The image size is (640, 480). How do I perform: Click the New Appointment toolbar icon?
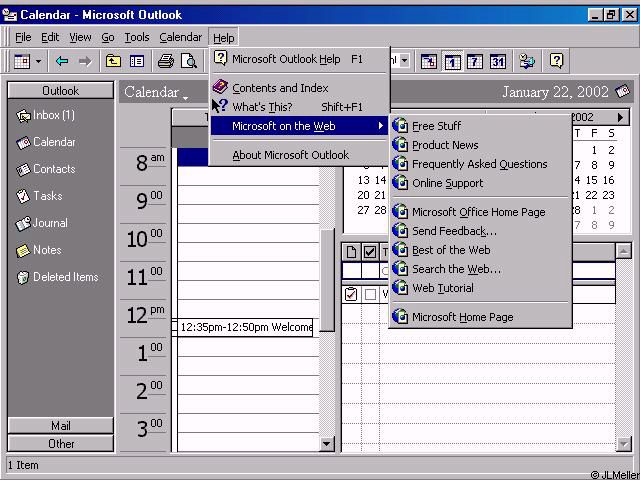click(22, 62)
